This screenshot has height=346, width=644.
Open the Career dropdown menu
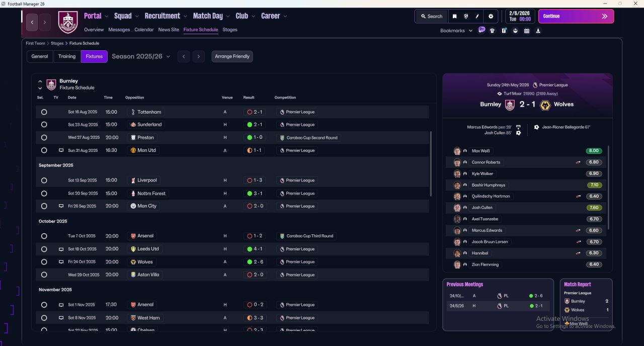pos(274,16)
